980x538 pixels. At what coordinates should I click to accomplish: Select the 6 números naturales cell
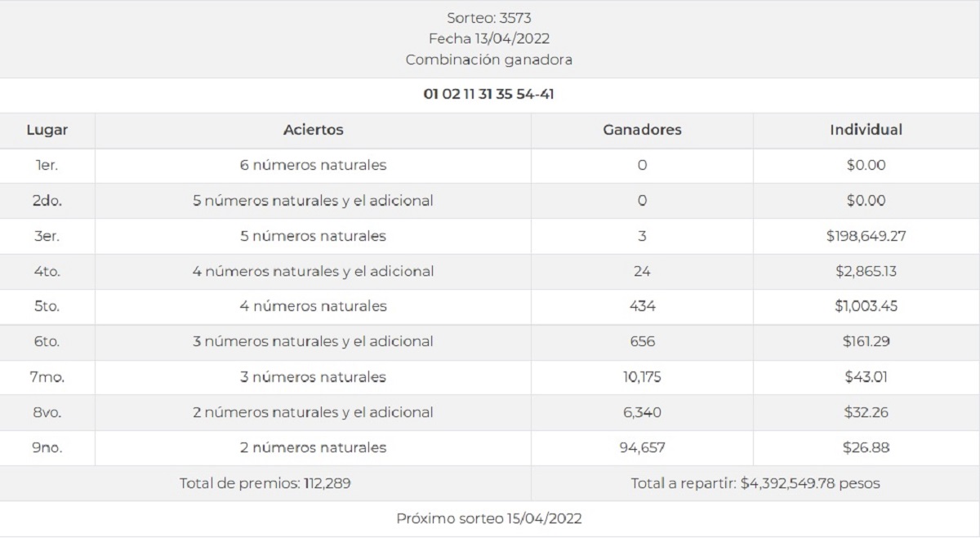click(313, 165)
